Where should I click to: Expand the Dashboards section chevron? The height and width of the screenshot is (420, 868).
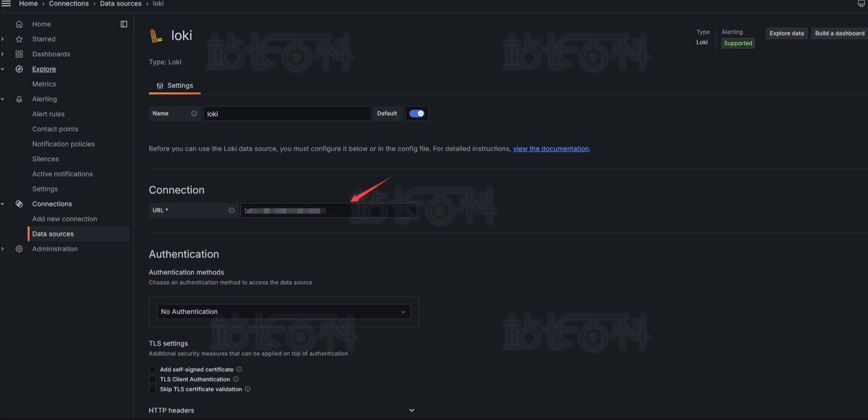pyautogui.click(x=3, y=54)
